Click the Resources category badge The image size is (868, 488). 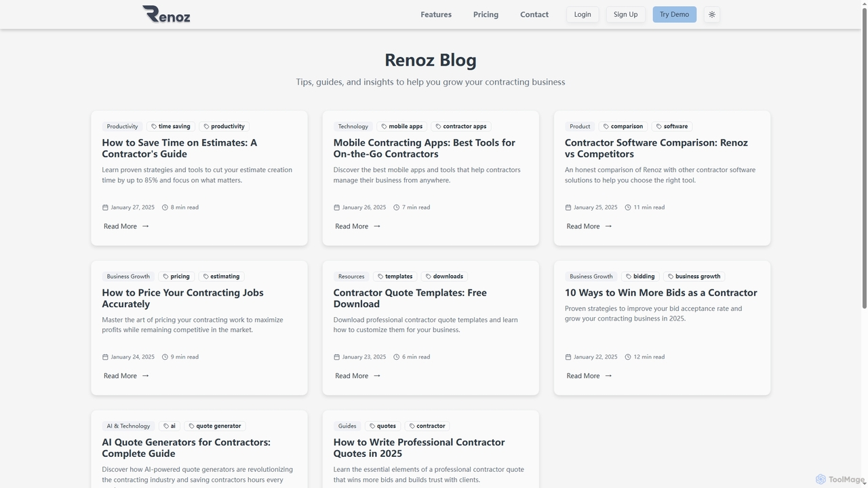pyautogui.click(x=351, y=277)
